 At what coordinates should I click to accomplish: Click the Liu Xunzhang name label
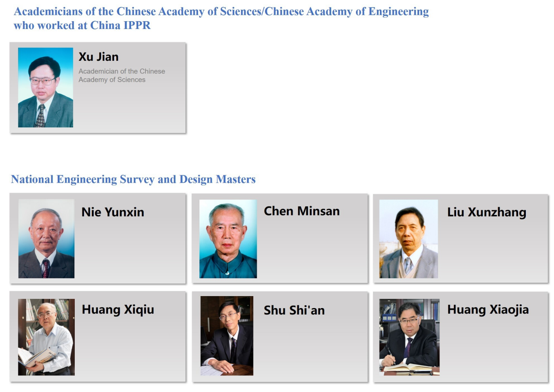click(487, 212)
